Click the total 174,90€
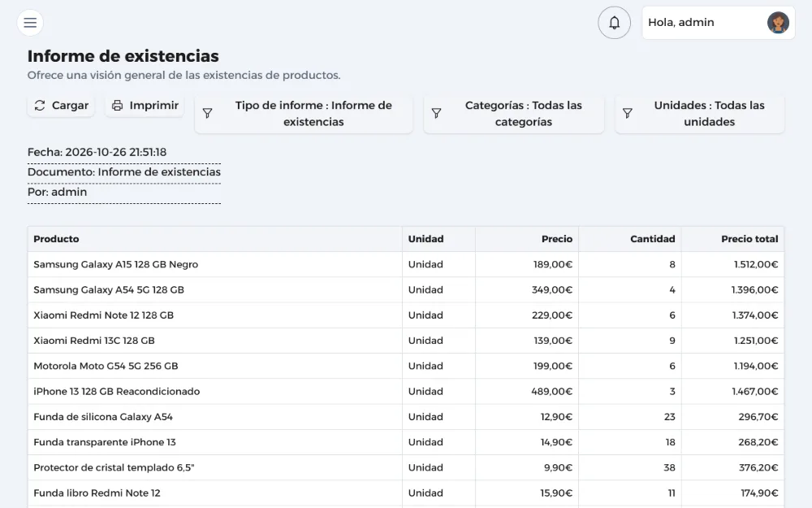This screenshot has height=508, width=812. (759, 493)
